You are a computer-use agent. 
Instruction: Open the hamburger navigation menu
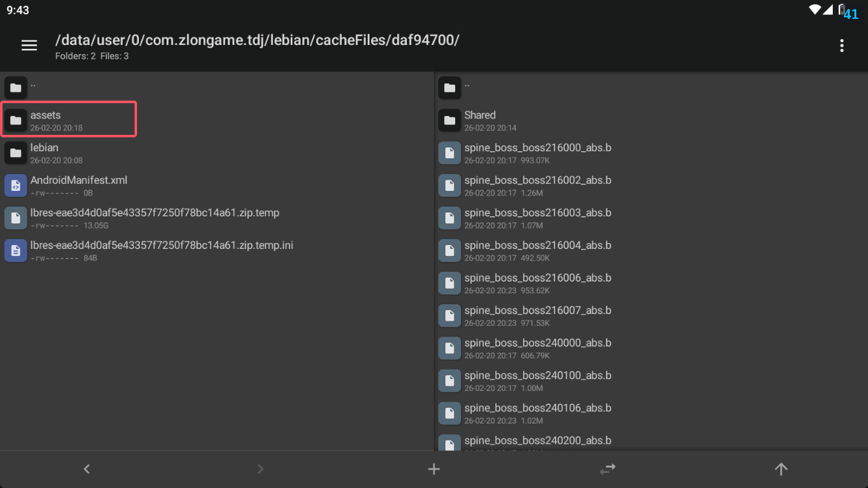(x=29, y=46)
